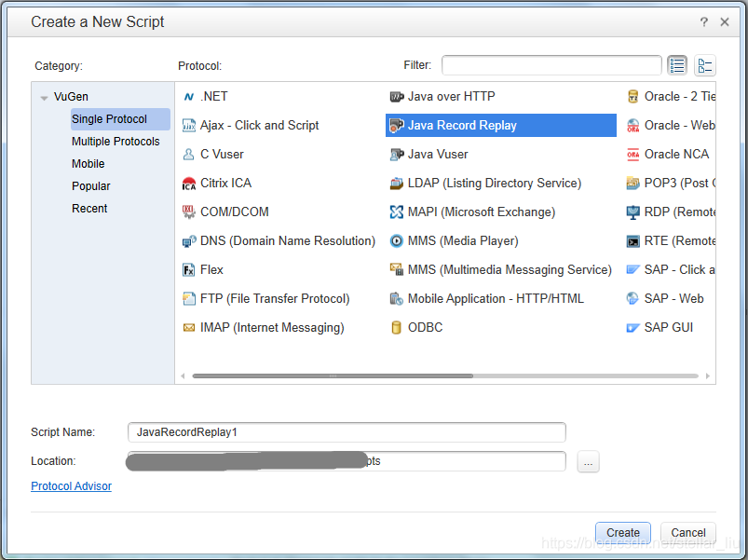Select the DNS protocol icon

pos(189,241)
